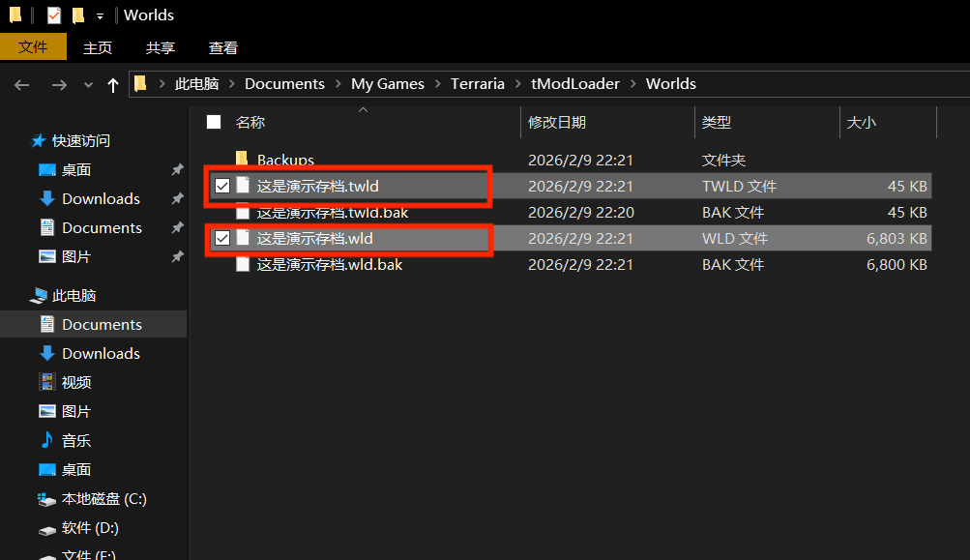Go up one folder level arrow

pos(113,85)
